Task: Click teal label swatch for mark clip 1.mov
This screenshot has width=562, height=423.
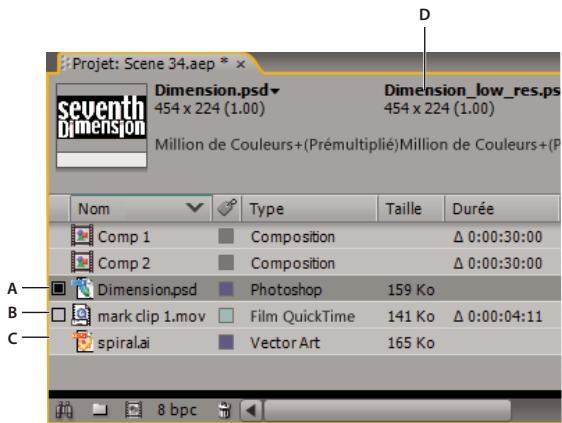Action: pos(226,316)
